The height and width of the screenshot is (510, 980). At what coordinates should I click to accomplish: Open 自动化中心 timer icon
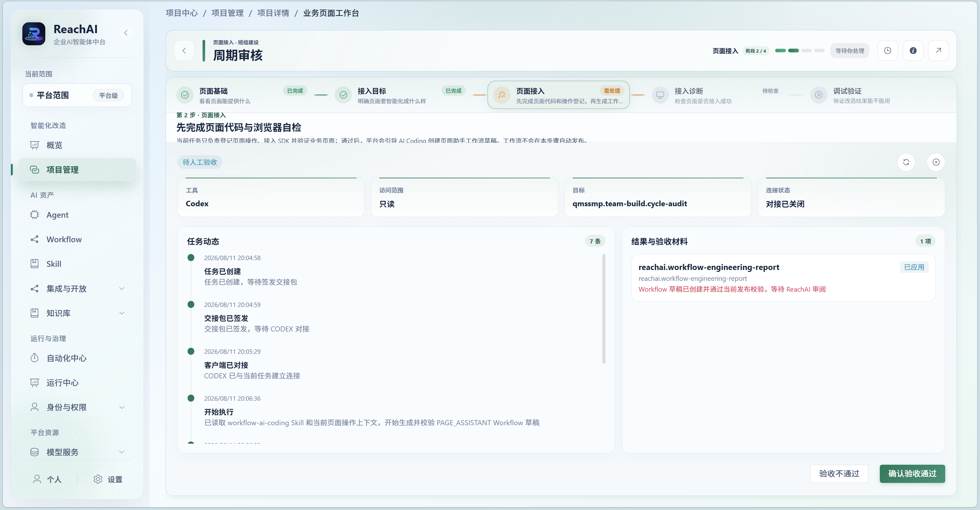pos(35,358)
